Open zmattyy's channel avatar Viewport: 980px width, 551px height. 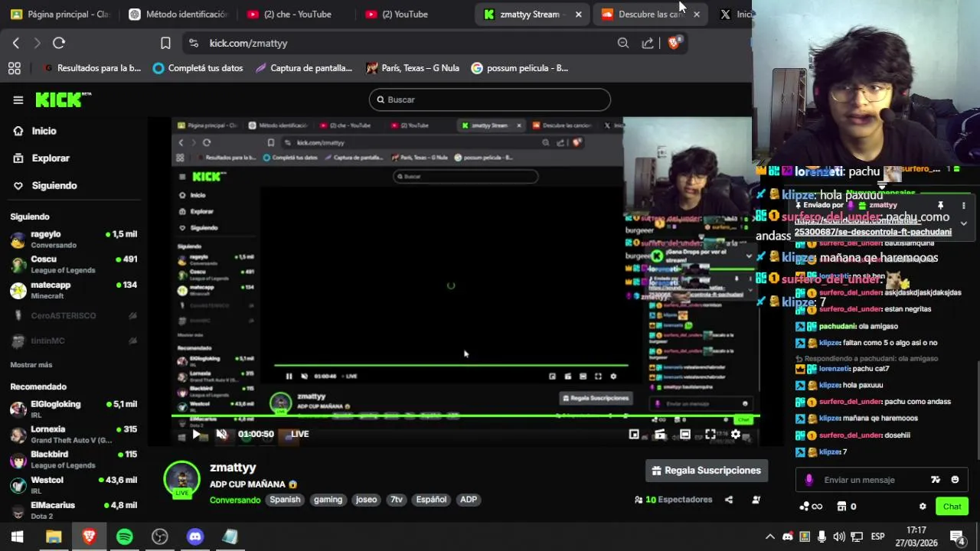point(182,479)
